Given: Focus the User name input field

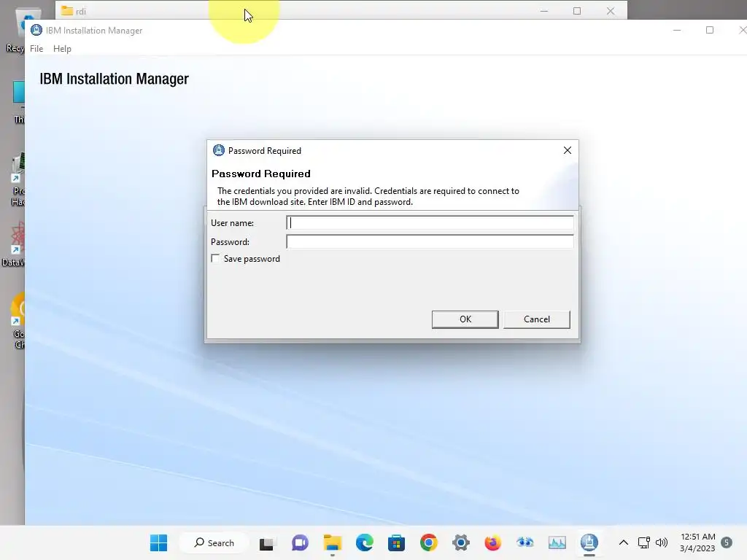Looking at the screenshot, I should coord(430,223).
